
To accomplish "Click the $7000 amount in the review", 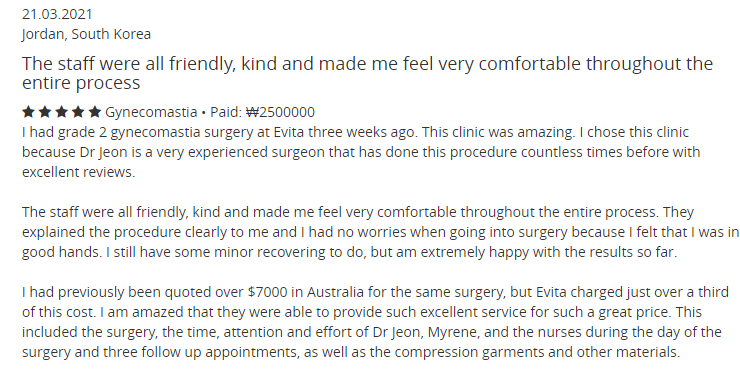I will pos(267,292).
